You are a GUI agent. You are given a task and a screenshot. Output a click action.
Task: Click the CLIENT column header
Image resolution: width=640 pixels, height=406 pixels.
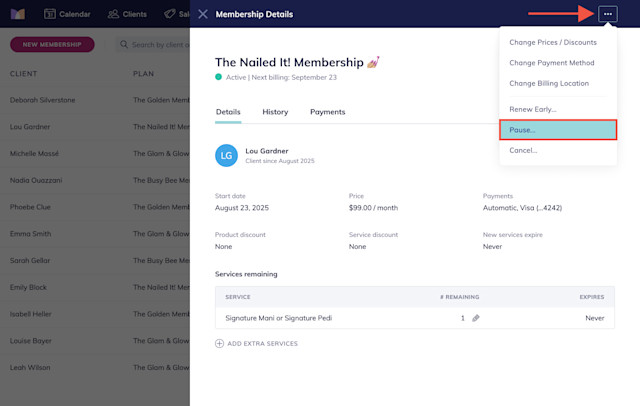[24, 74]
